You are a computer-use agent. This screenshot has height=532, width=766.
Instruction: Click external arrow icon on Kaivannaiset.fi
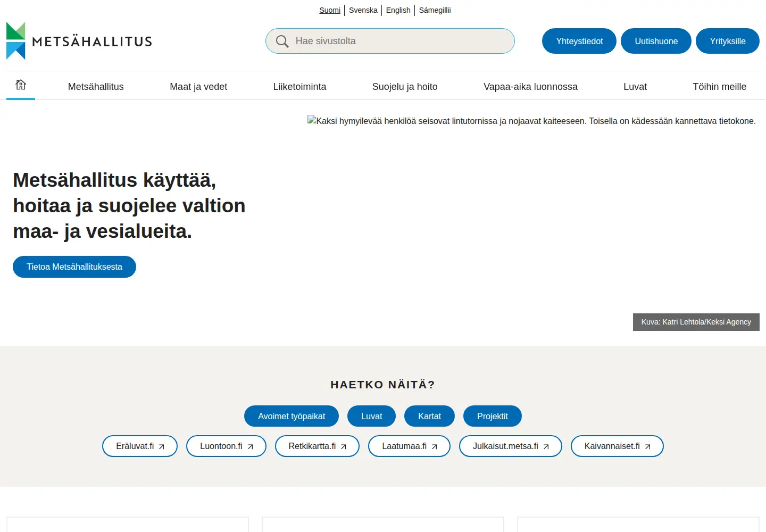point(647,447)
